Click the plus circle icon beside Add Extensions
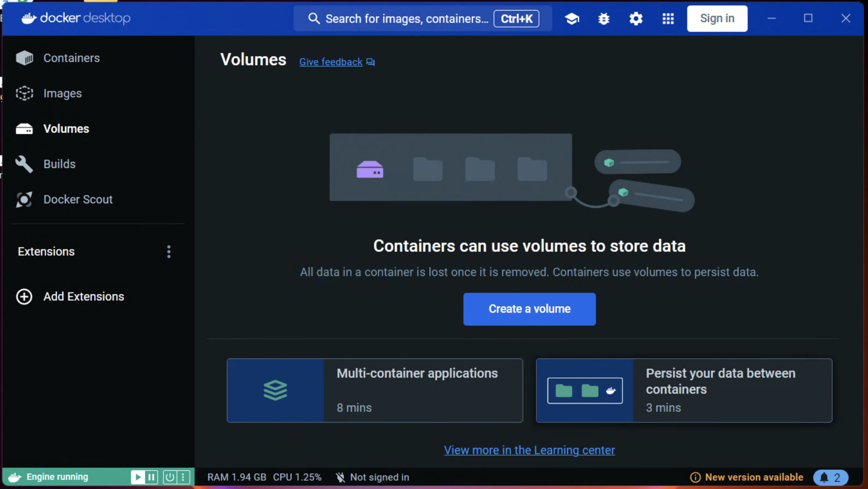The width and height of the screenshot is (868, 489). tap(24, 296)
